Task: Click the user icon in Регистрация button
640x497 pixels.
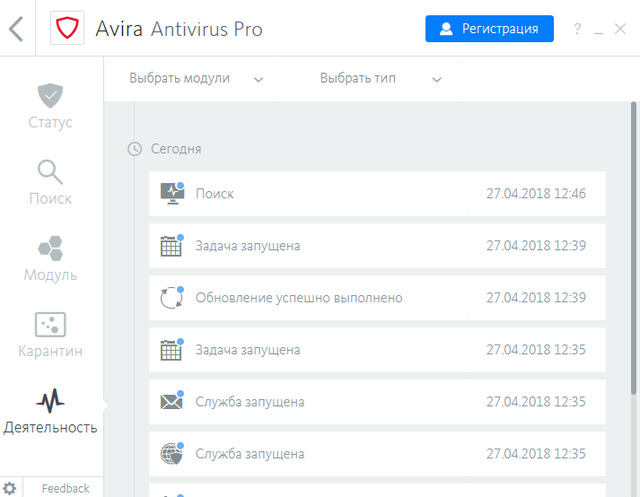Action: [446, 29]
